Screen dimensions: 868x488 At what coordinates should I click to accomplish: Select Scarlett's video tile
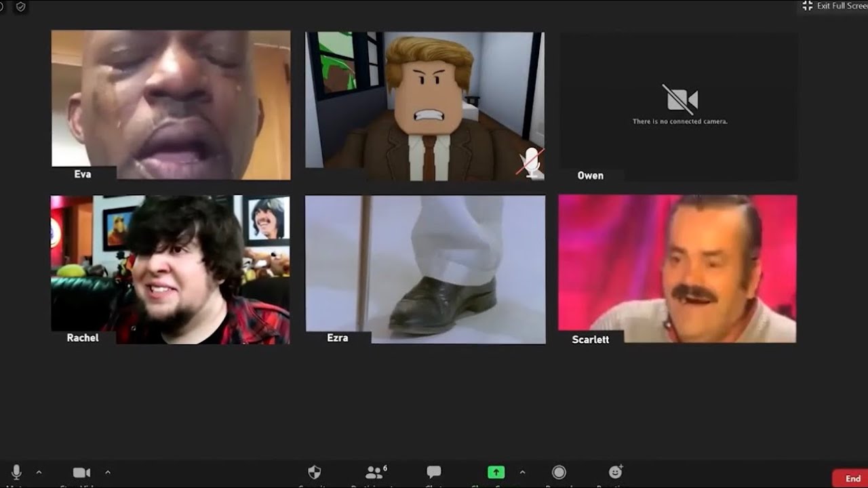(x=677, y=269)
